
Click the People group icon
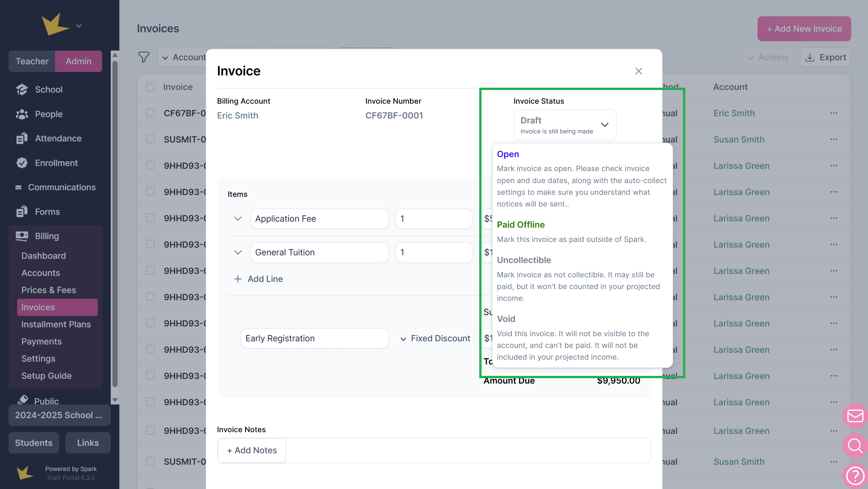coord(22,114)
